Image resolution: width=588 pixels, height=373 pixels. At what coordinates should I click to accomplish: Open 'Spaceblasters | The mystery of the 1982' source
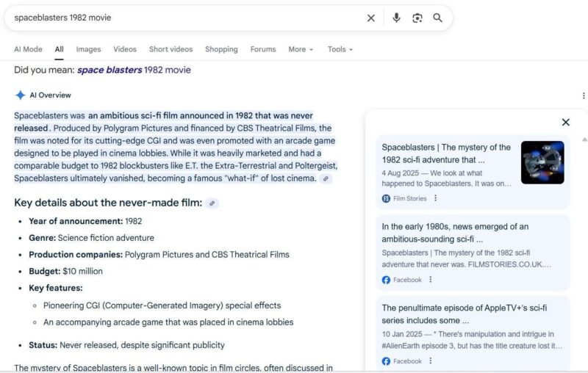[446, 153]
